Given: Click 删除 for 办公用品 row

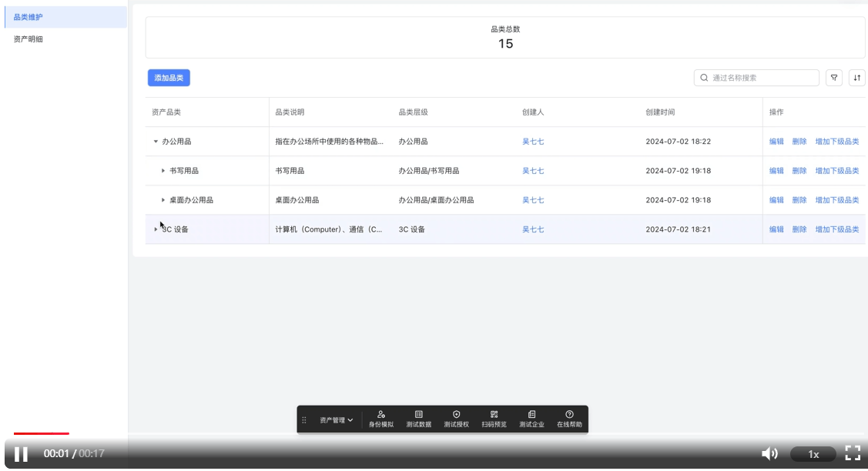Looking at the screenshot, I should [x=799, y=141].
